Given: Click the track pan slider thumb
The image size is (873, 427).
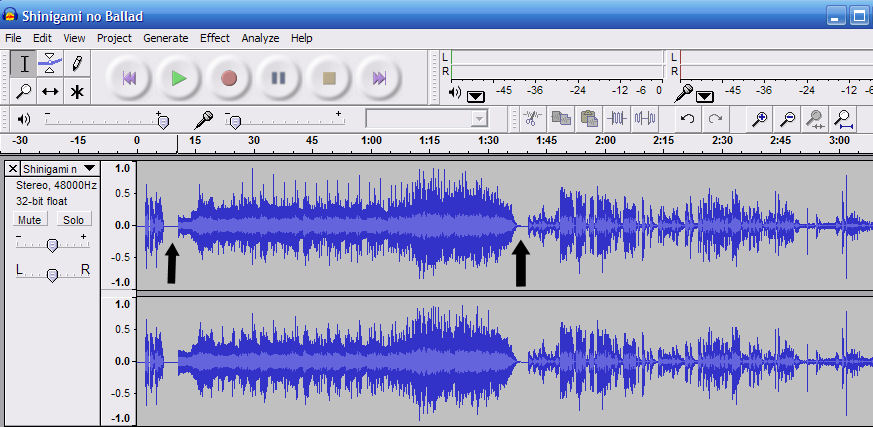Looking at the screenshot, I should (52, 275).
